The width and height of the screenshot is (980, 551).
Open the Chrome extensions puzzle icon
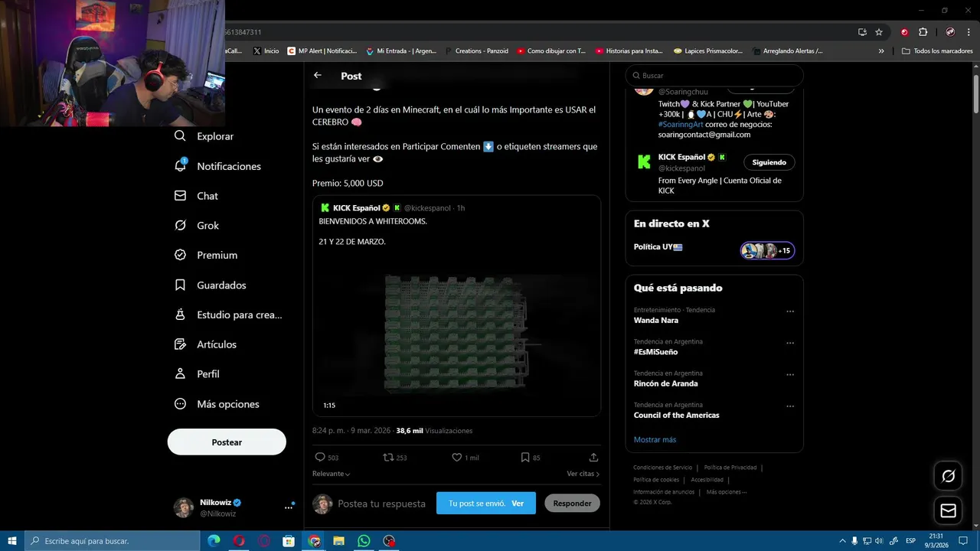923,32
